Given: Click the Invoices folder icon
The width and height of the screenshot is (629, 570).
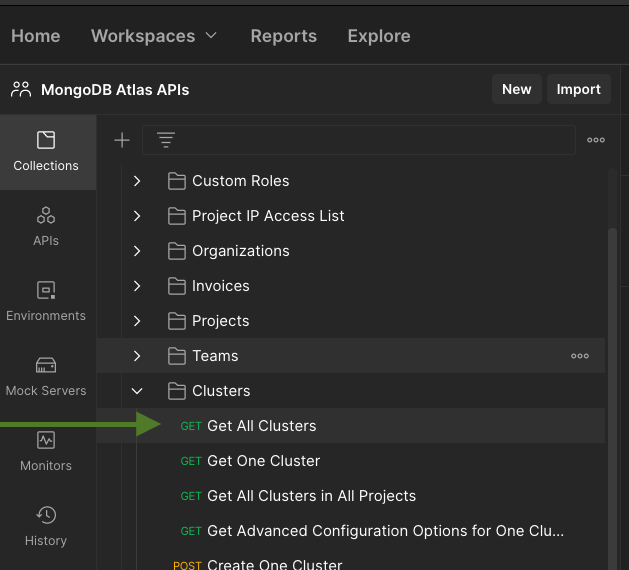Looking at the screenshot, I should 177,286.
